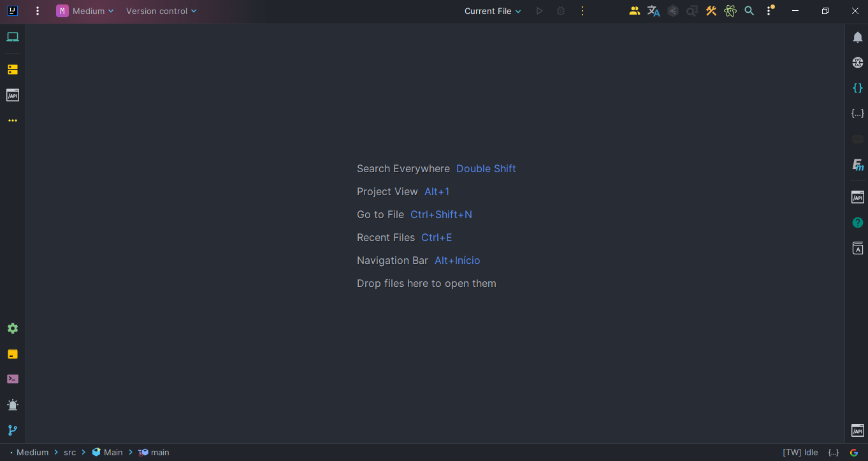Viewport: 868px width, 461px height.
Task: Open the Git branch tool window
Action: 13,430
